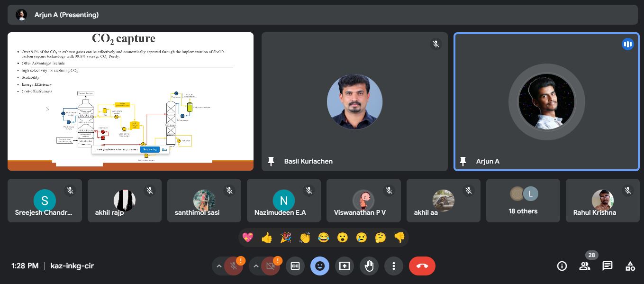Expand audio settings arrow beside microphone
The height and width of the screenshot is (284, 644).
click(219, 266)
